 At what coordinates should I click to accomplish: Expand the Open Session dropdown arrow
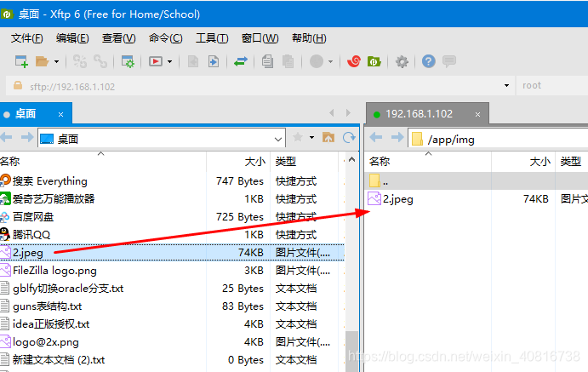[57, 61]
